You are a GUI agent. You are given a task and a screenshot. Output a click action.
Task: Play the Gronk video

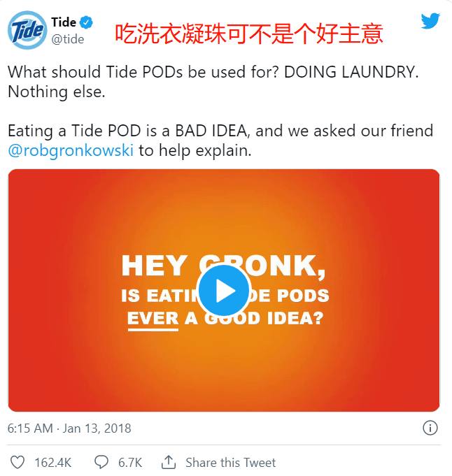click(224, 291)
